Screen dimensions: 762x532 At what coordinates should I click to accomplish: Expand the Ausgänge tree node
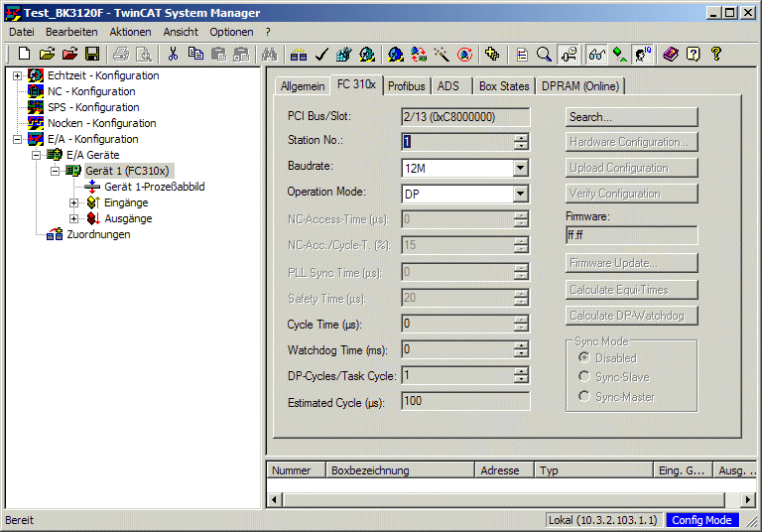(x=73, y=218)
